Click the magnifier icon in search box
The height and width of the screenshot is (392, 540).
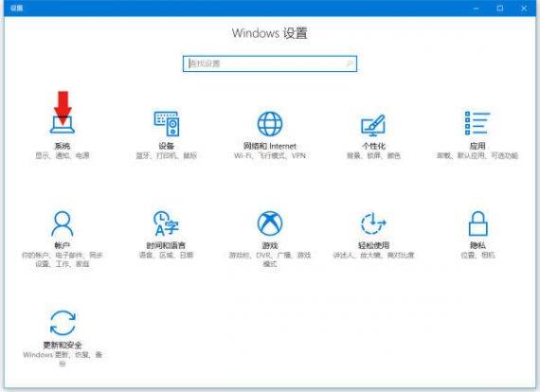point(350,63)
